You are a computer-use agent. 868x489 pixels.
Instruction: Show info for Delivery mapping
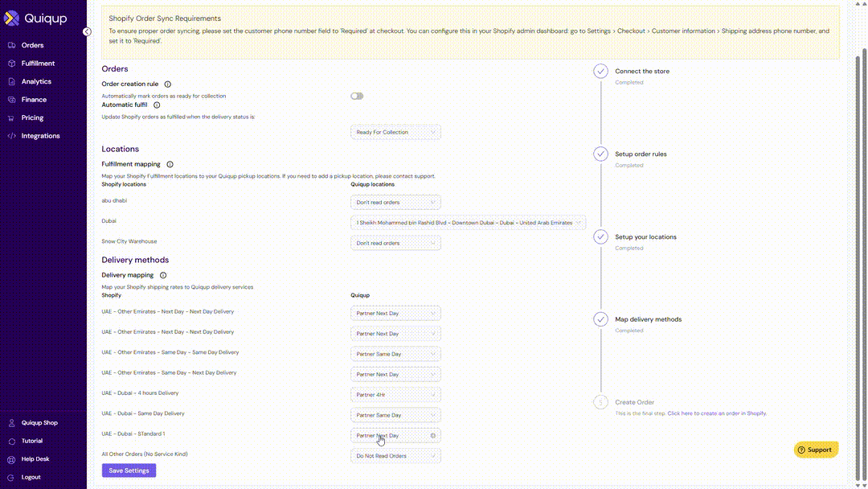pyautogui.click(x=163, y=275)
